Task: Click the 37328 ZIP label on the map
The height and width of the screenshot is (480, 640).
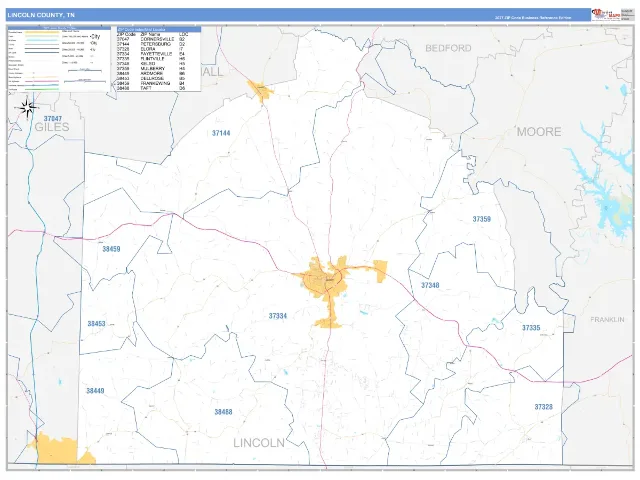Action: point(544,407)
